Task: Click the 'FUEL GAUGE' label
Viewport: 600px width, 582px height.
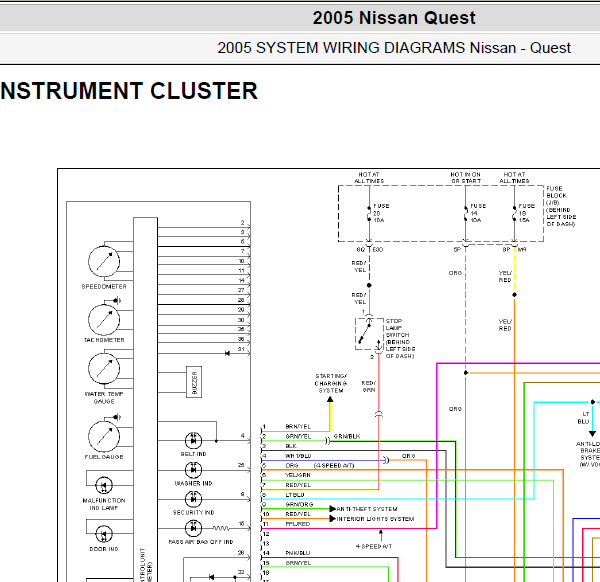Action: [x=104, y=457]
